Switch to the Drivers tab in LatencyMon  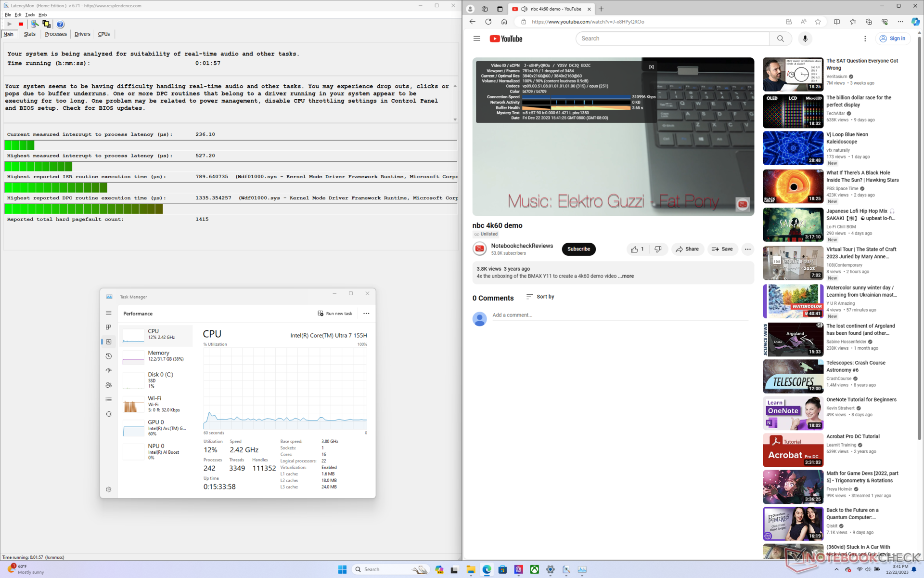click(x=82, y=34)
